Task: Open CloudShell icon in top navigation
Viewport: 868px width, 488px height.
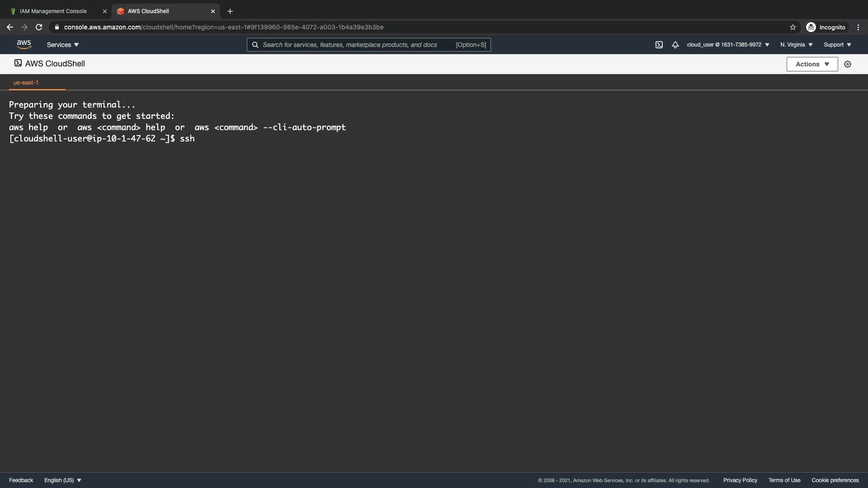Action: click(x=659, y=45)
